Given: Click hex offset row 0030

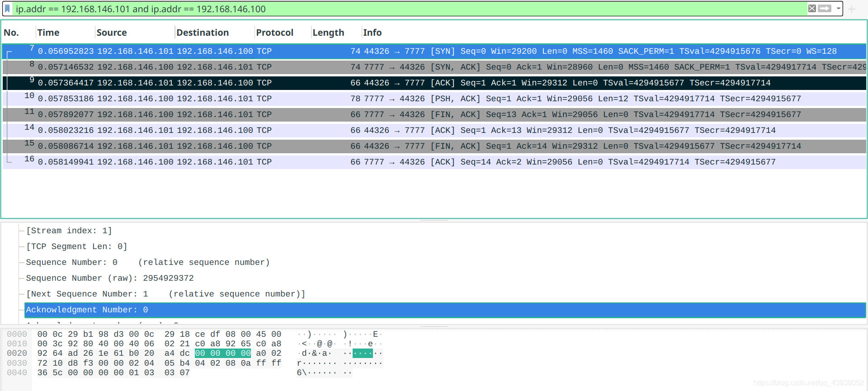Looking at the screenshot, I should click(17, 363).
